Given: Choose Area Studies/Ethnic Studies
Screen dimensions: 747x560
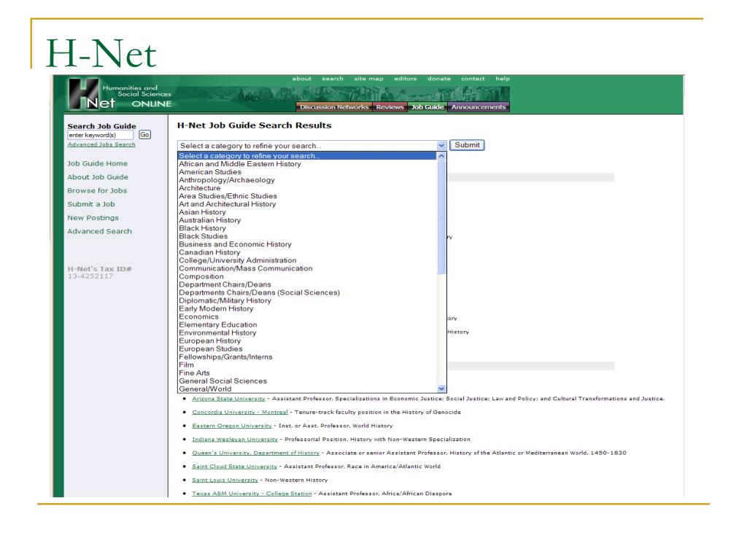Looking at the screenshot, I should (x=307, y=196).
